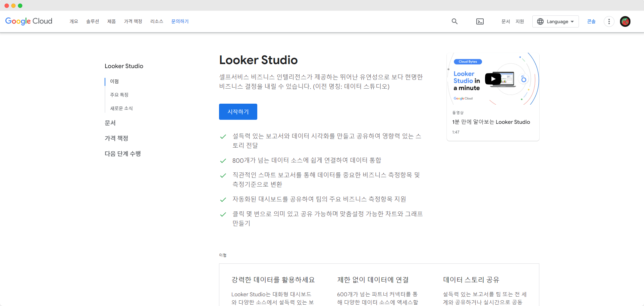Click the macOS green fullscreen button
The image size is (644, 306).
coord(20,6)
